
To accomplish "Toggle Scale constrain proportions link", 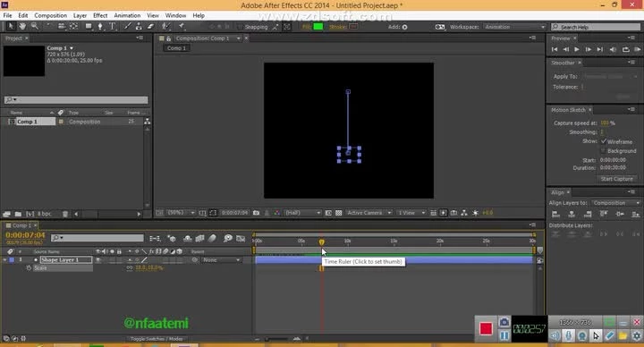I will [x=130, y=267].
